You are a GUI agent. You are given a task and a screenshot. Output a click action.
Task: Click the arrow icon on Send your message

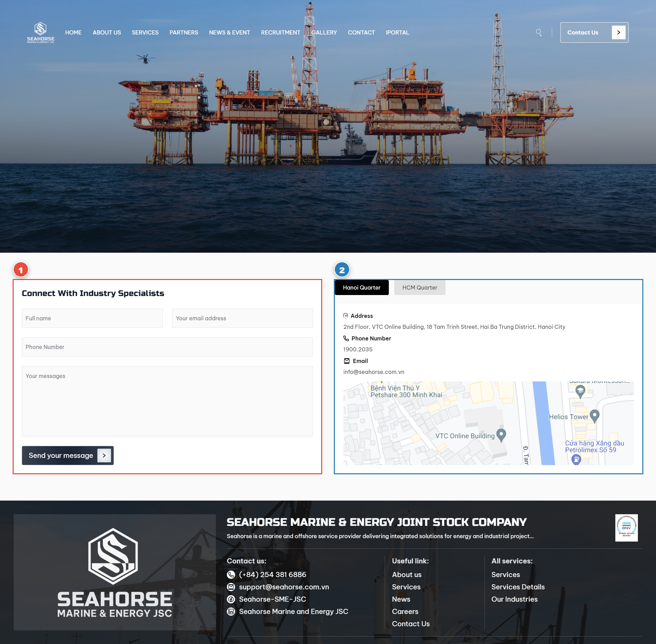(x=104, y=456)
